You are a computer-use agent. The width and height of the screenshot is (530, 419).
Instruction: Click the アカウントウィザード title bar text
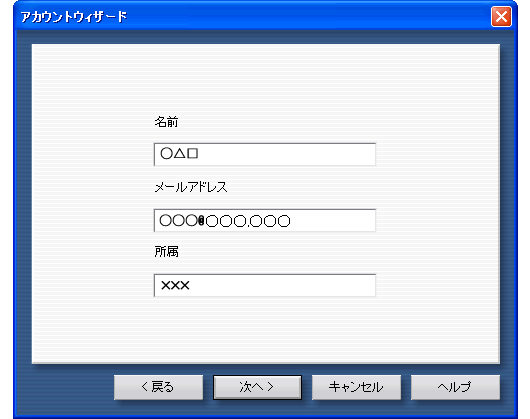click(74, 17)
